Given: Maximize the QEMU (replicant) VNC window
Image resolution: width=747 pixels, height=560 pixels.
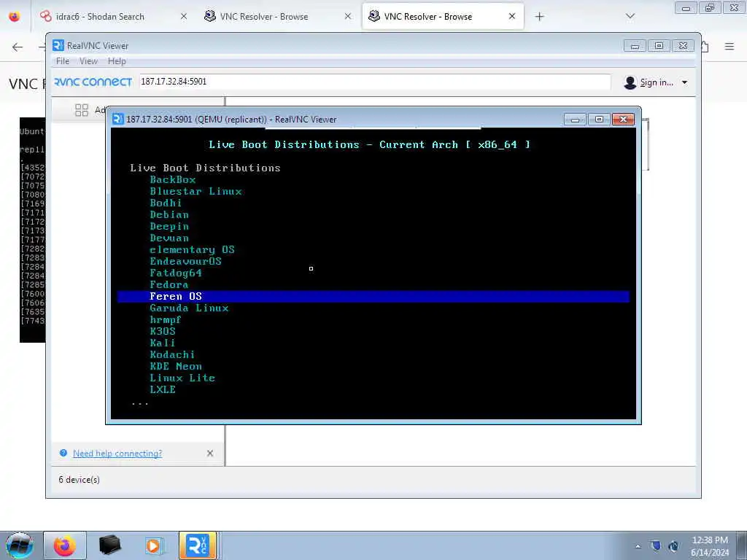Looking at the screenshot, I should [x=600, y=119].
